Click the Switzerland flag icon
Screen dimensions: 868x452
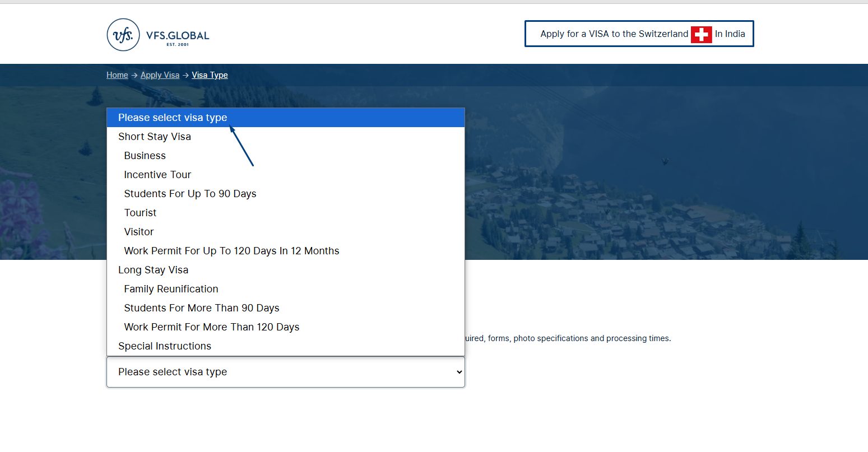702,34
